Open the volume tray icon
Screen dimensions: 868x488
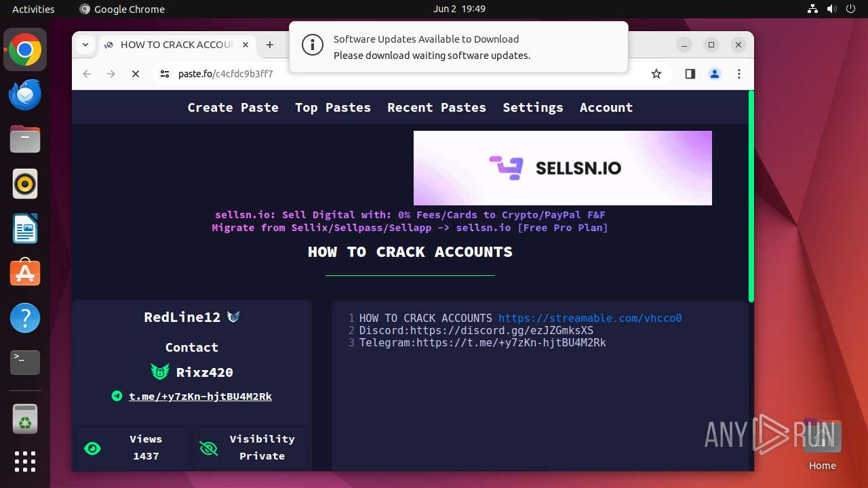click(x=832, y=9)
